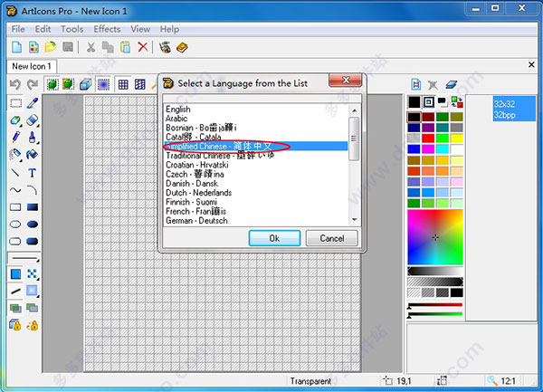Click the red Delete X icon
543x392 pixels.
[143, 47]
